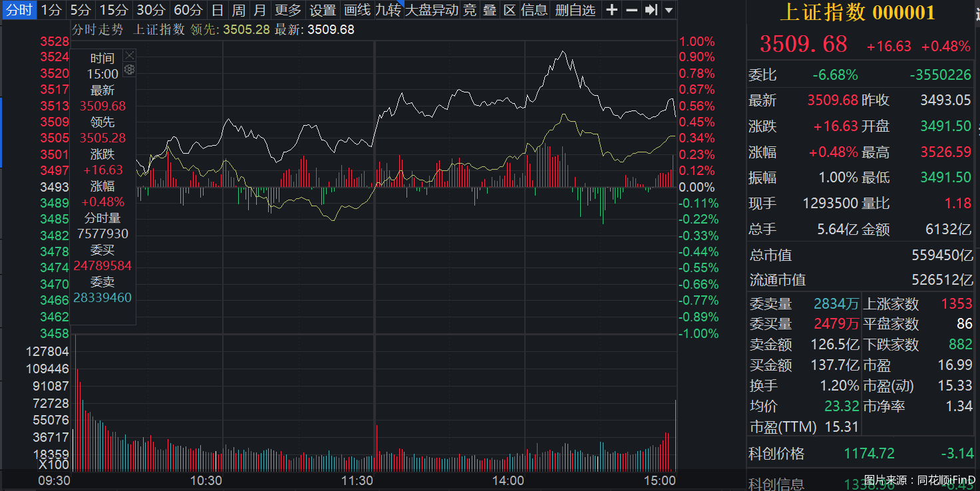The width and height of the screenshot is (980, 491).
Task: Select the 5分 five-minute chart tab
Action: tap(81, 10)
